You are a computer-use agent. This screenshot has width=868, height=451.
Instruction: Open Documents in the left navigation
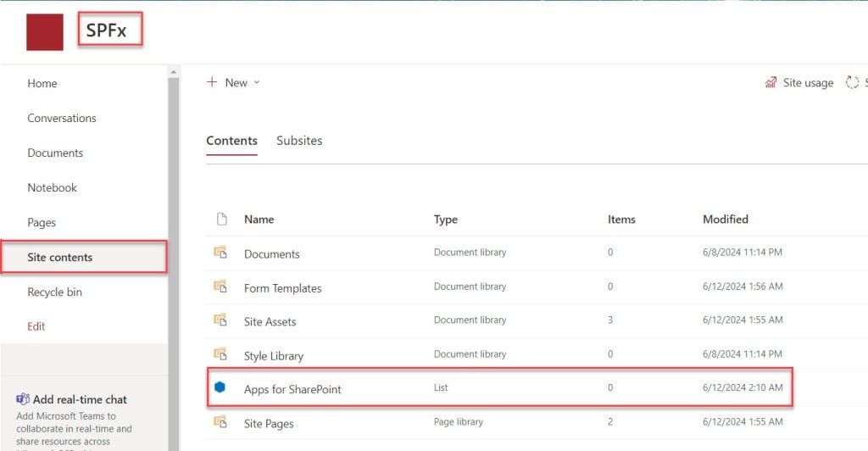coord(55,153)
